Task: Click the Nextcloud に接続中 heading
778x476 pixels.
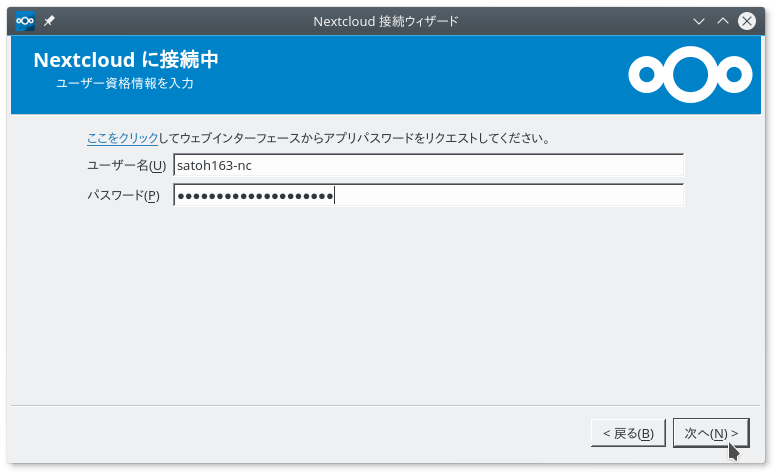Action: tap(126, 60)
